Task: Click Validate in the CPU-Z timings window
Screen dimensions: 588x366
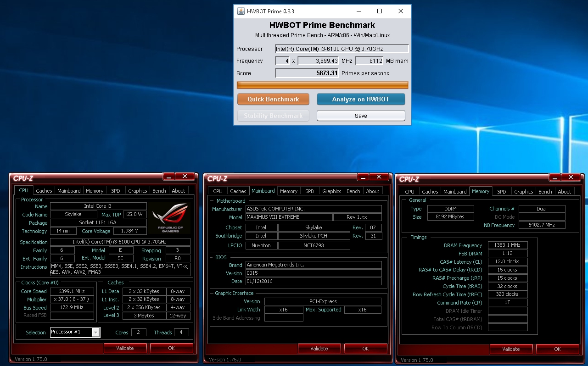Action: [511, 349]
